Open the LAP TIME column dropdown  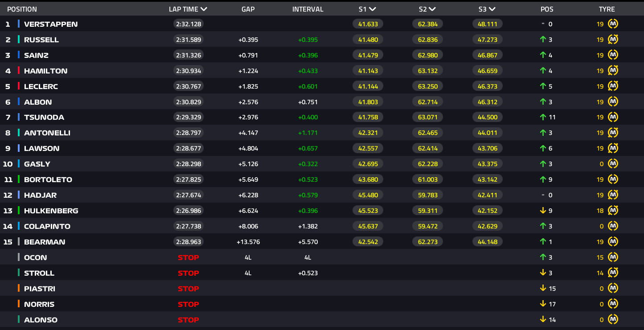(204, 9)
